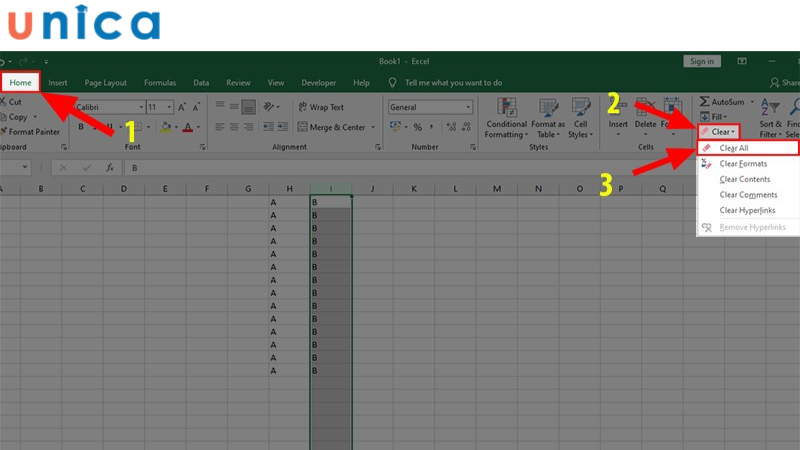Set middle vertical alignment
This screenshot has width=800, height=450.
click(x=234, y=106)
